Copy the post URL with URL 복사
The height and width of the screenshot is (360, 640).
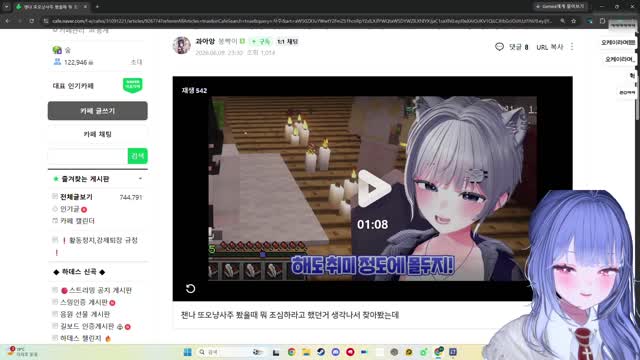(549, 47)
